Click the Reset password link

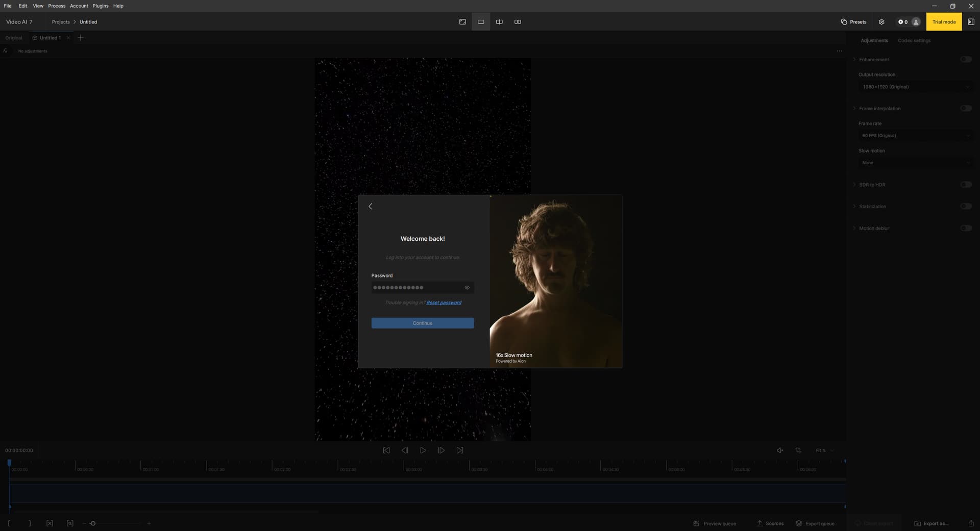[x=444, y=302]
